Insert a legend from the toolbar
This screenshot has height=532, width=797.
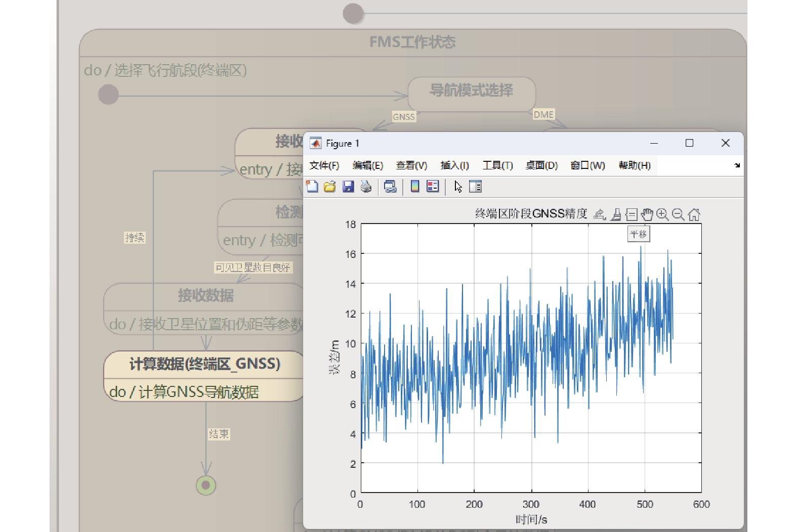point(433,187)
